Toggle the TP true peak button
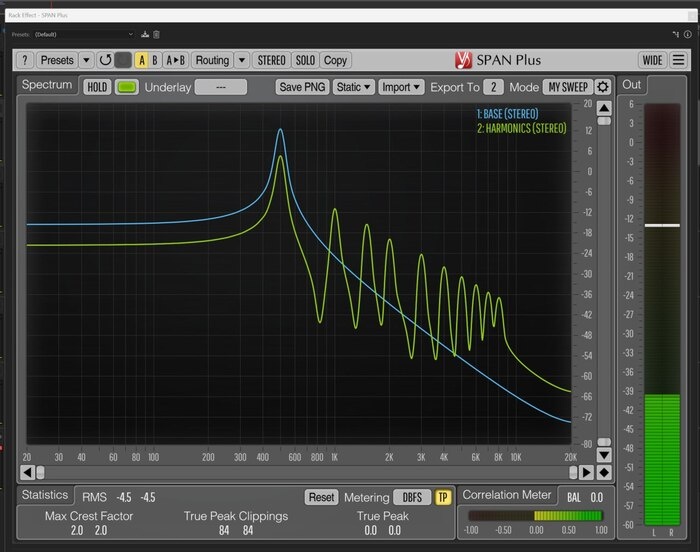This screenshot has width=700, height=552. [443, 497]
